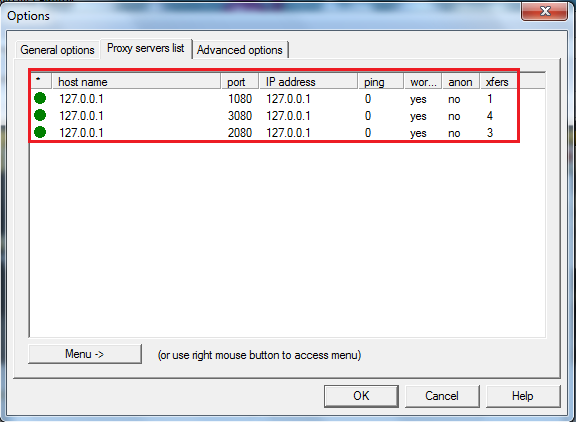Viewport: 576px width, 422px height.
Task: Click the xfers column header
Action: pos(498,82)
